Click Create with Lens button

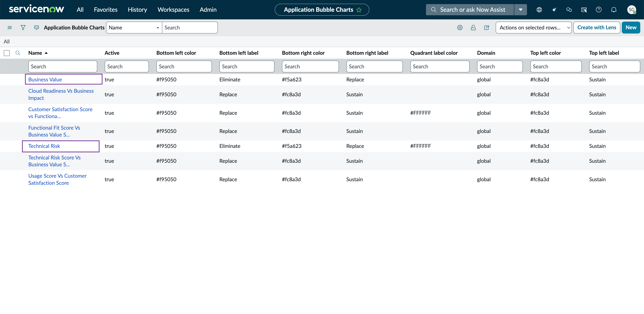point(596,28)
